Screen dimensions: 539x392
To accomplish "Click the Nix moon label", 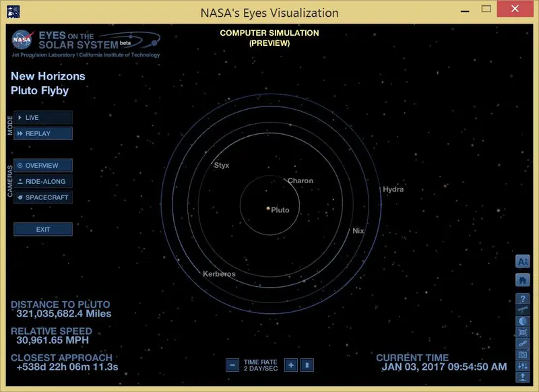I will coord(358,231).
